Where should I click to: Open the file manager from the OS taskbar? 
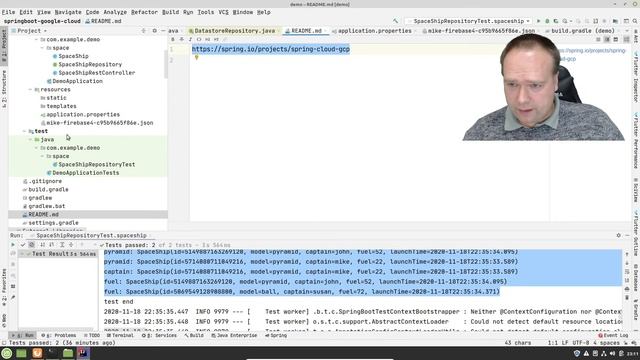point(68,353)
